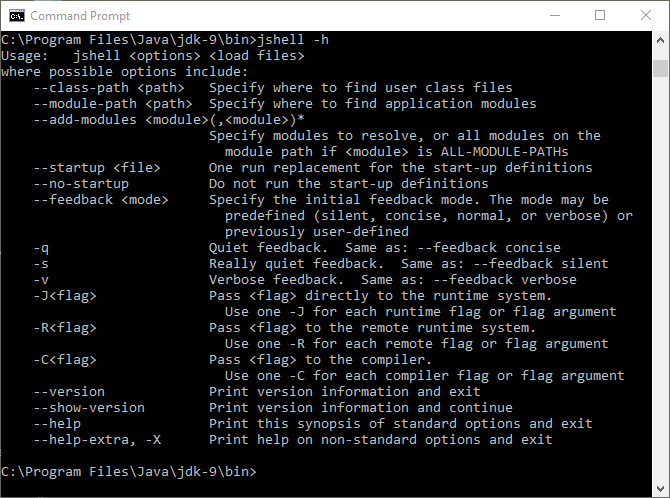This screenshot has width=670, height=498.
Task: Click the Command Prompt system menu icon
Action: coord(16,16)
